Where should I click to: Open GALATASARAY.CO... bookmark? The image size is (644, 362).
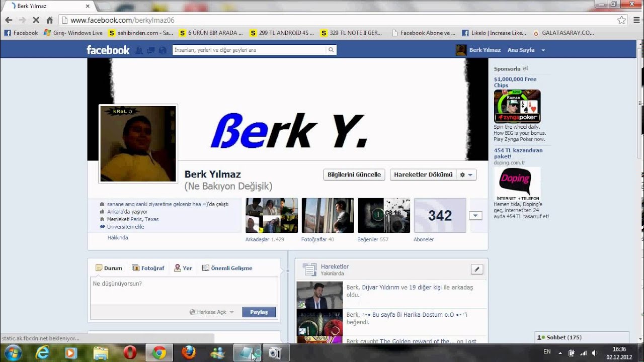coord(563,33)
